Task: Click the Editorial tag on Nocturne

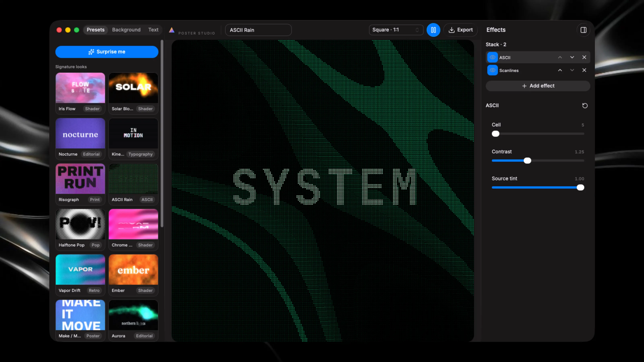Action: click(x=91, y=154)
